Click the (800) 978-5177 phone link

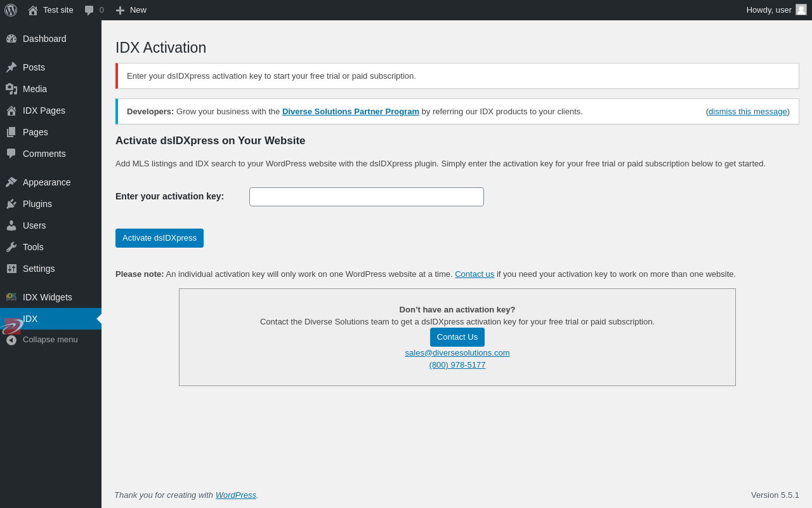coord(457,365)
